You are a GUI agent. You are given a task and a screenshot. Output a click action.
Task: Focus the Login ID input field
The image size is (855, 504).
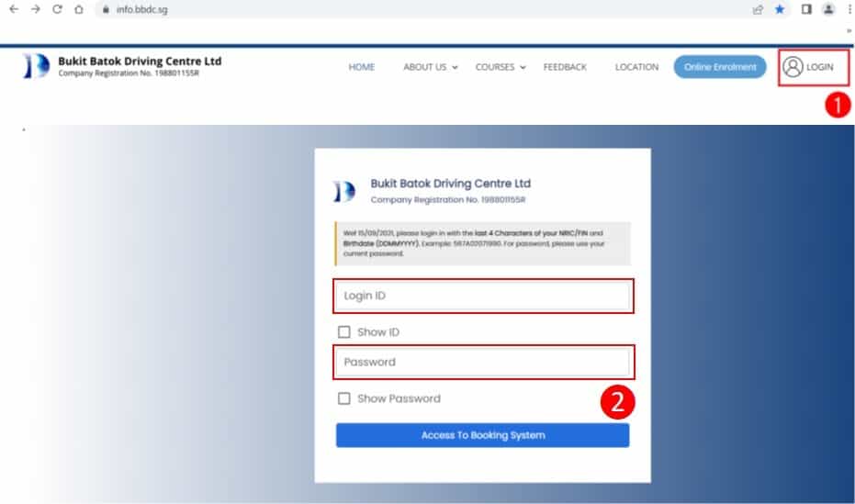(483, 296)
